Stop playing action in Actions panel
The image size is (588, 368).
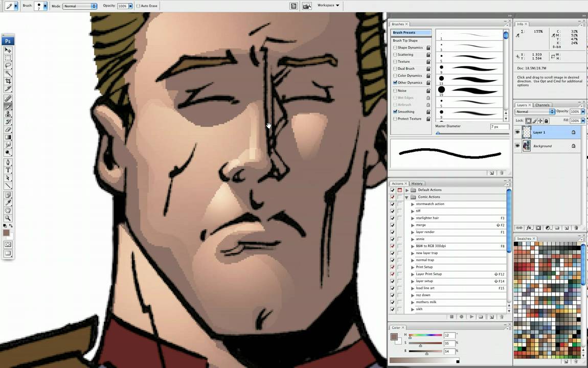(451, 317)
